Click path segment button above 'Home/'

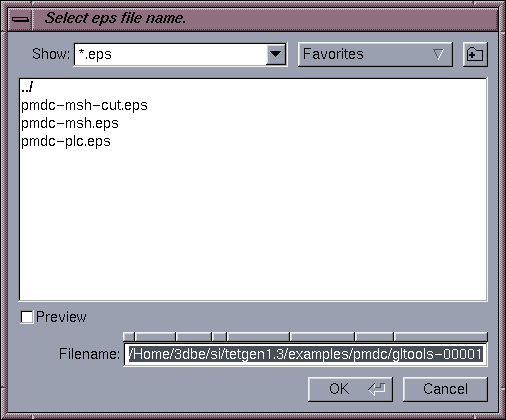point(155,336)
